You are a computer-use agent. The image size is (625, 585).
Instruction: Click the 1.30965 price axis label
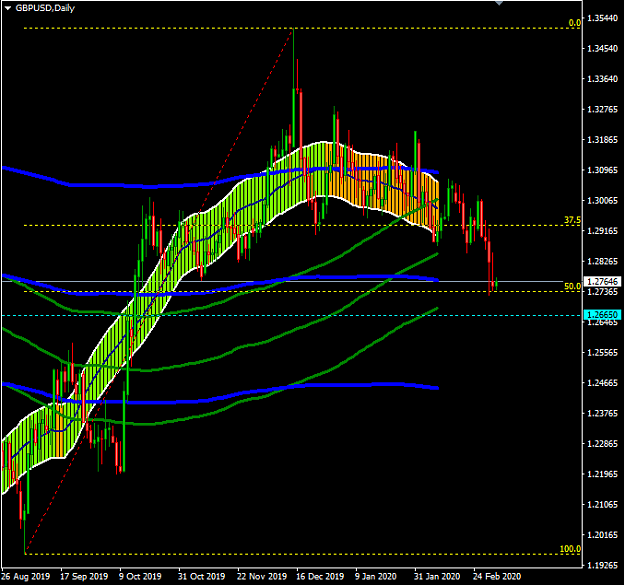point(603,170)
